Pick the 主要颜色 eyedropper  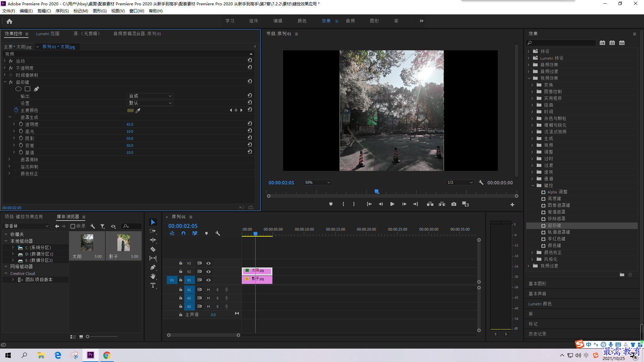click(x=138, y=110)
